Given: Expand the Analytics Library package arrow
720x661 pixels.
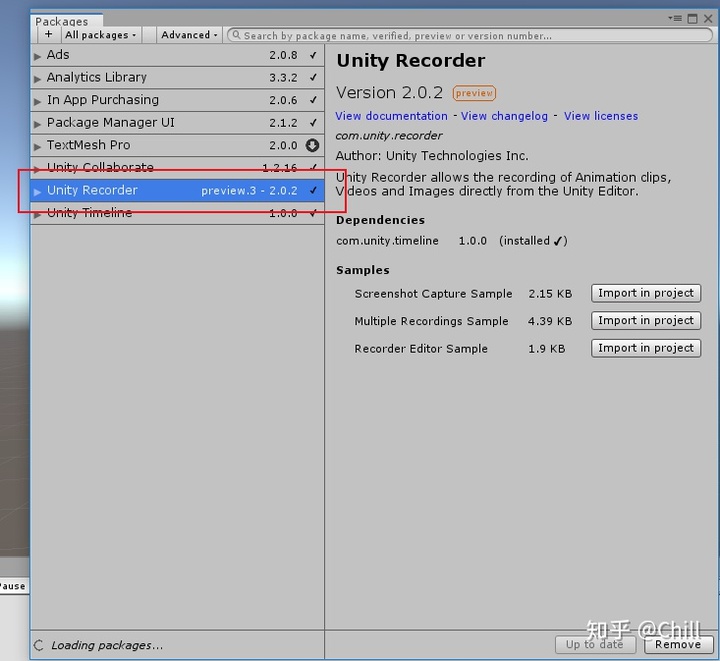Looking at the screenshot, I should click(x=37, y=79).
